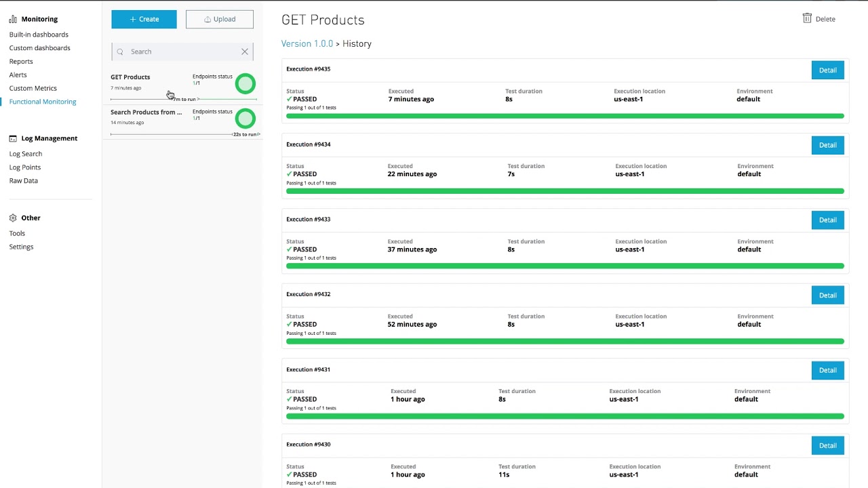Click the green check next to PASSED in #9435
868x488 pixels.
[290, 99]
